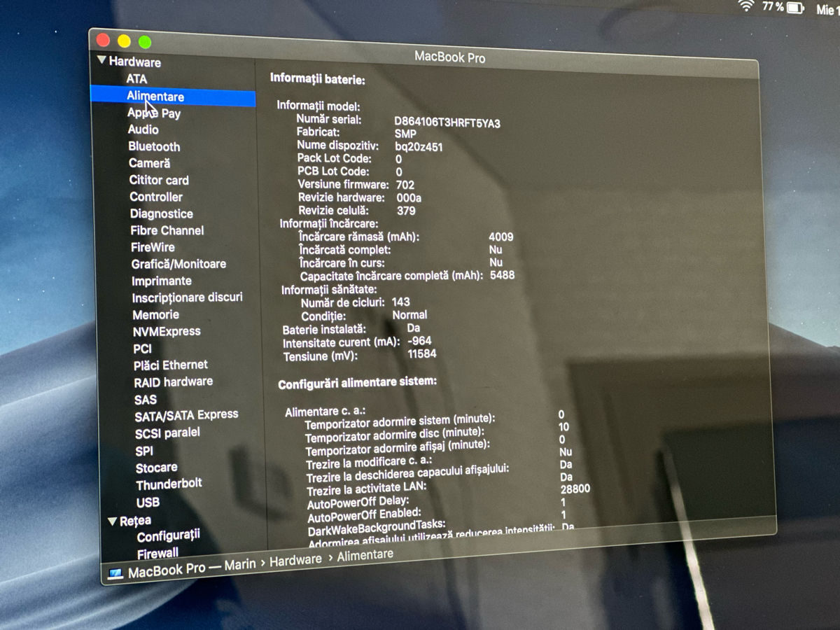
Task: Open Inscripționare discuri entry
Action: [188, 297]
